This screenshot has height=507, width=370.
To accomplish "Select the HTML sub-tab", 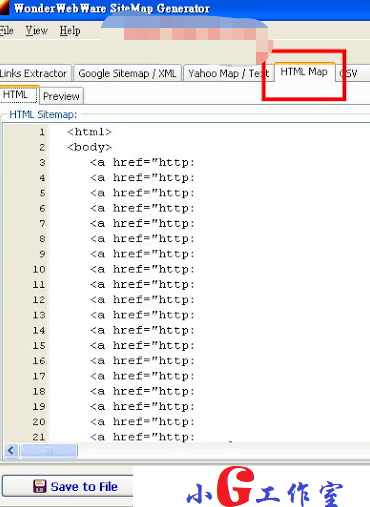I will click(19, 95).
